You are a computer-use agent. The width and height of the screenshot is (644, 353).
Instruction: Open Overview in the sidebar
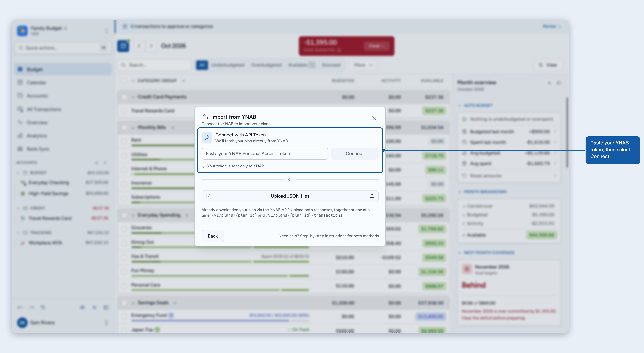[63, 123]
